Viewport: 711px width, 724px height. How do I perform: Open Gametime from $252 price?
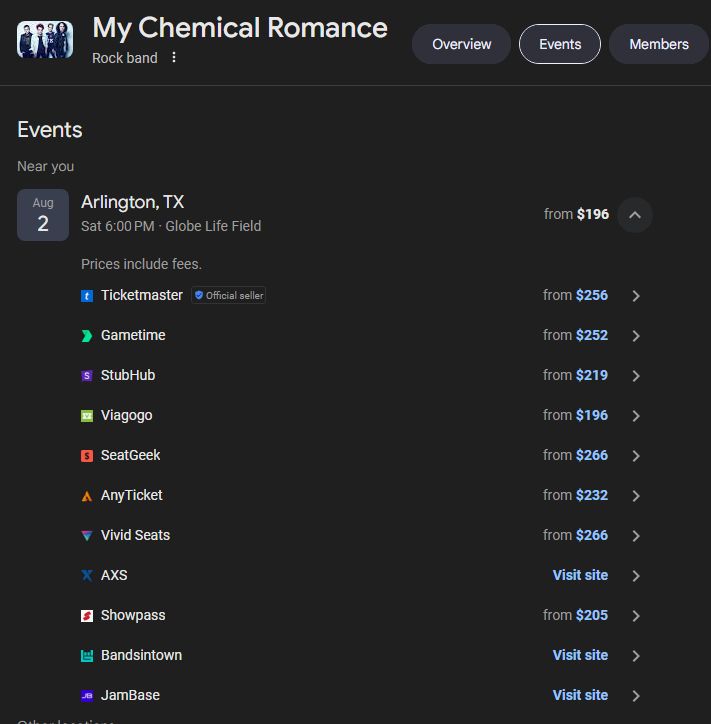[575, 335]
